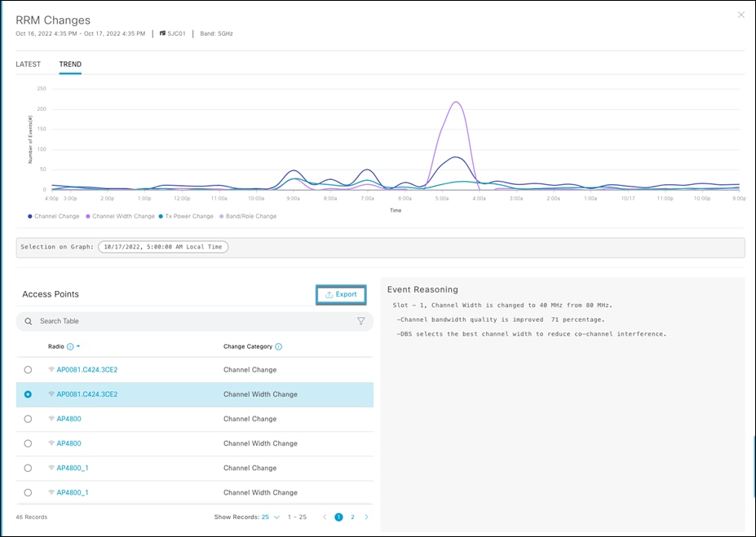This screenshot has width=756, height=537.
Task: Click the graph selection time chip
Action: [x=163, y=247]
